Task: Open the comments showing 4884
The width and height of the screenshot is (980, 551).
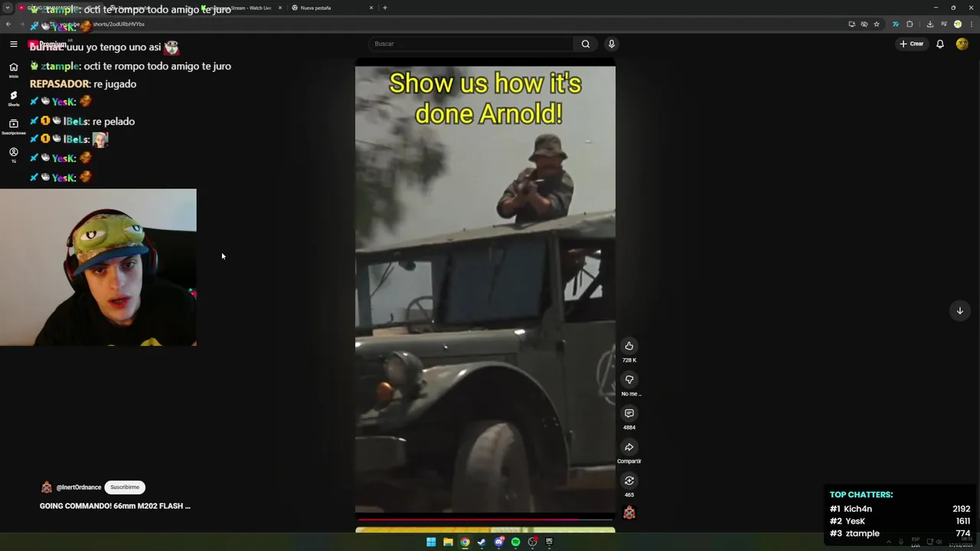Action: point(629,413)
